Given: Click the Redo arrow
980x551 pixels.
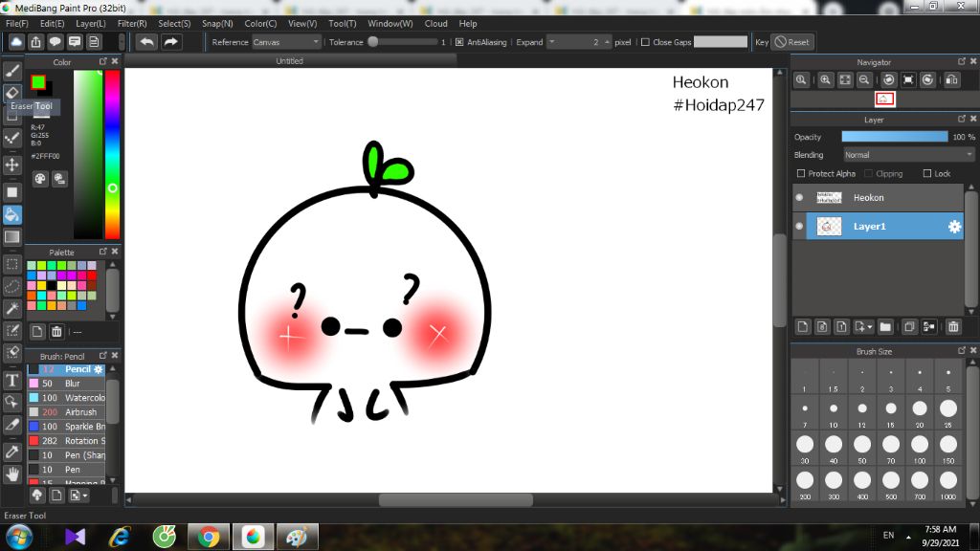Looking at the screenshot, I should coord(170,42).
